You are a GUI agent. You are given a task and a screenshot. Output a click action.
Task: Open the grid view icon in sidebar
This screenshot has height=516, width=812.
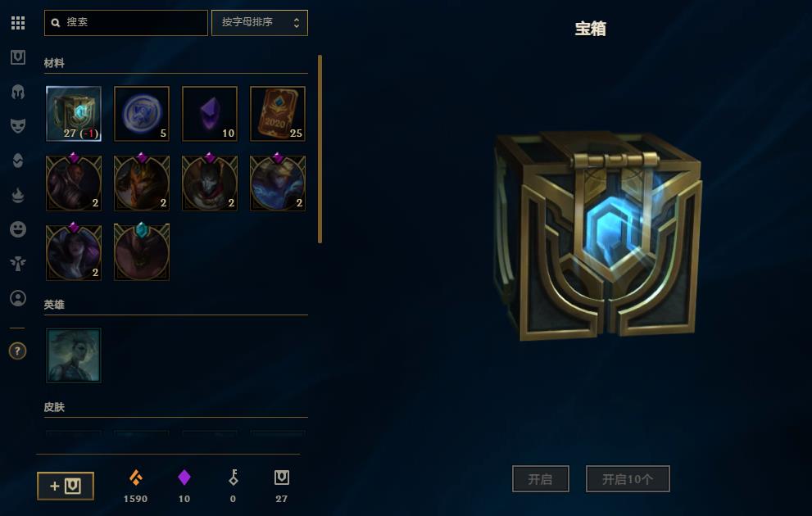17,23
